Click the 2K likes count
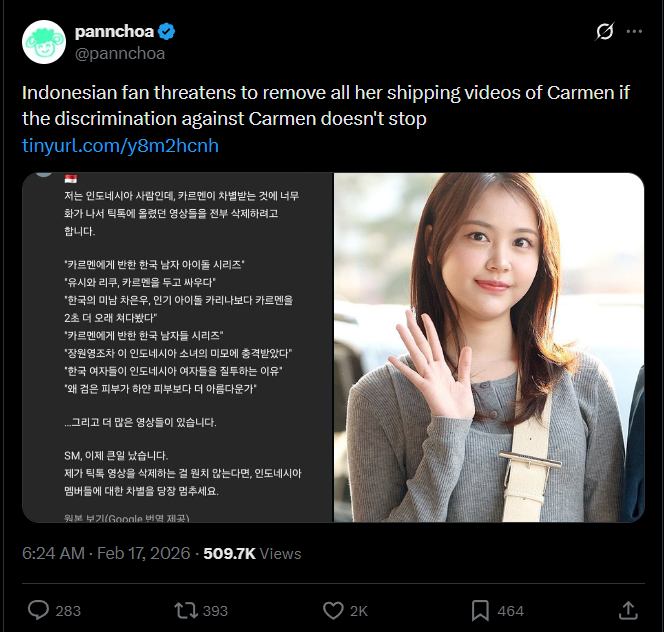Viewport: 664px width, 632px height. pyautogui.click(x=359, y=611)
